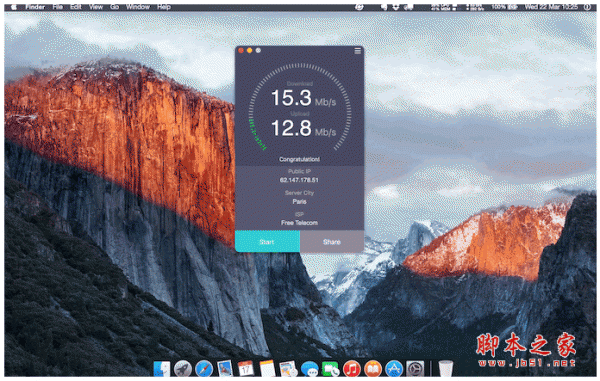Screen dimensions: 600x381
Task: Open FaceTime from the Dock
Action: tap(331, 369)
